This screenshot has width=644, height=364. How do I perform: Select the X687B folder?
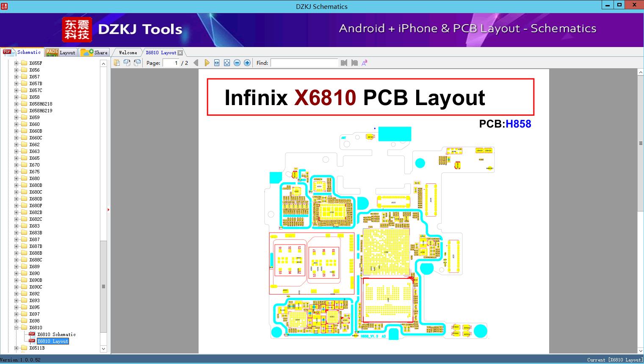coord(36,246)
